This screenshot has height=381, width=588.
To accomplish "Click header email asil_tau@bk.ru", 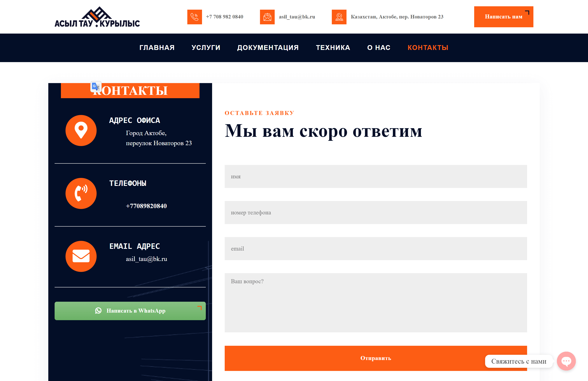I will click(x=297, y=17).
